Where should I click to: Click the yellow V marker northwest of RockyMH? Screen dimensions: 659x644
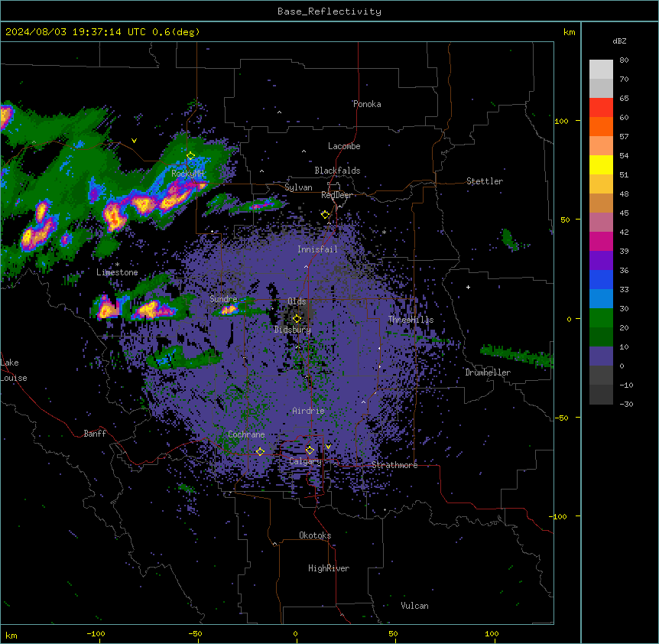coord(134,141)
